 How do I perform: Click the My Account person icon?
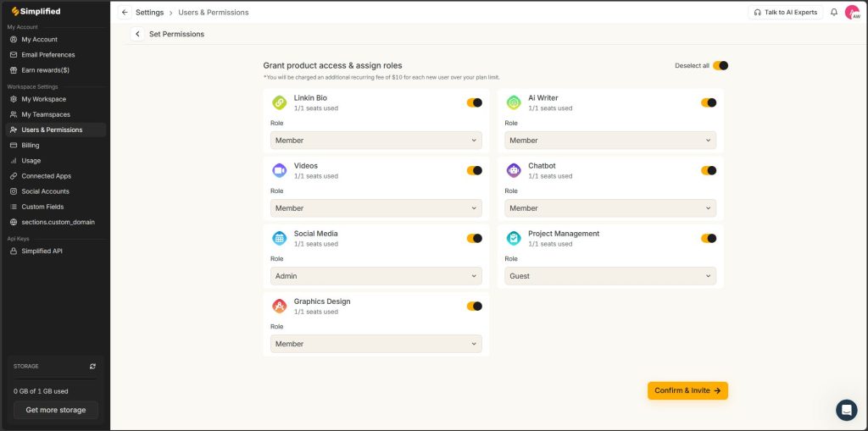click(x=14, y=40)
